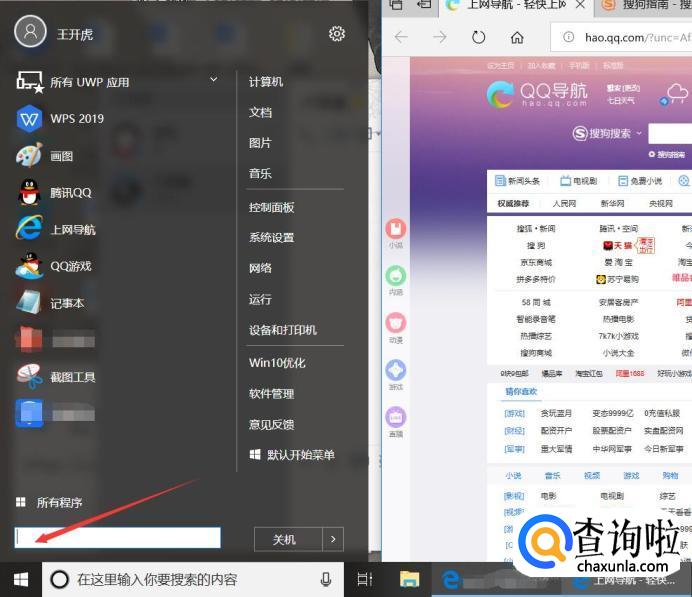Open File Explorer from the taskbar
The width and height of the screenshot is (692, 597).
coord(409,579)
